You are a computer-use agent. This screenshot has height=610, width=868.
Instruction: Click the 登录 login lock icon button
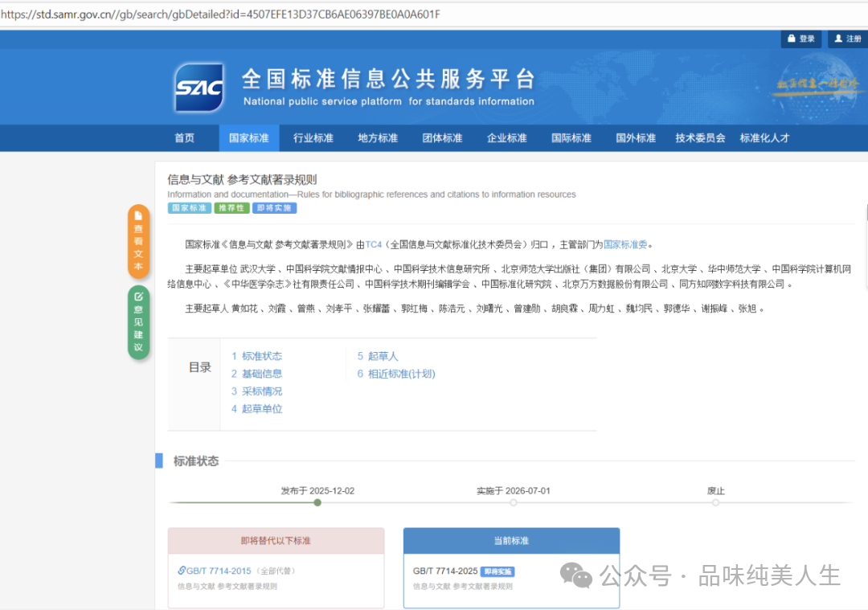(x=800, y=39)
